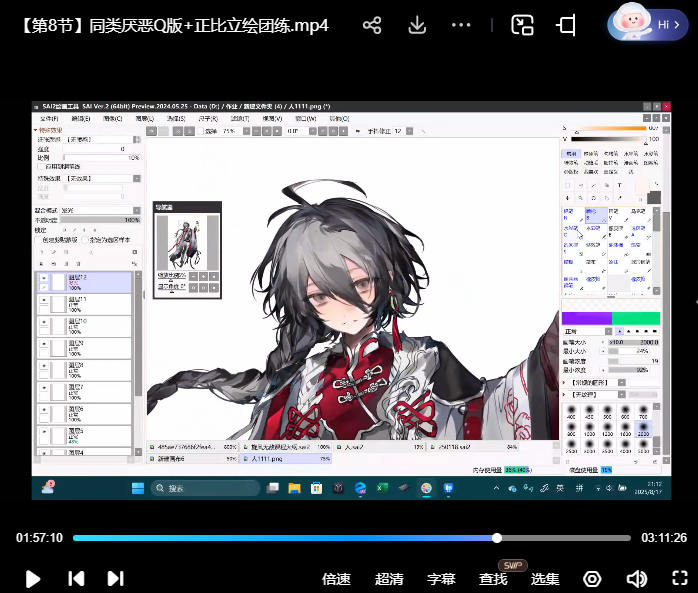Viewport: 698px width, 593px height.
Task: Toggle the 字幕 subtitles option
Action: 441,579
